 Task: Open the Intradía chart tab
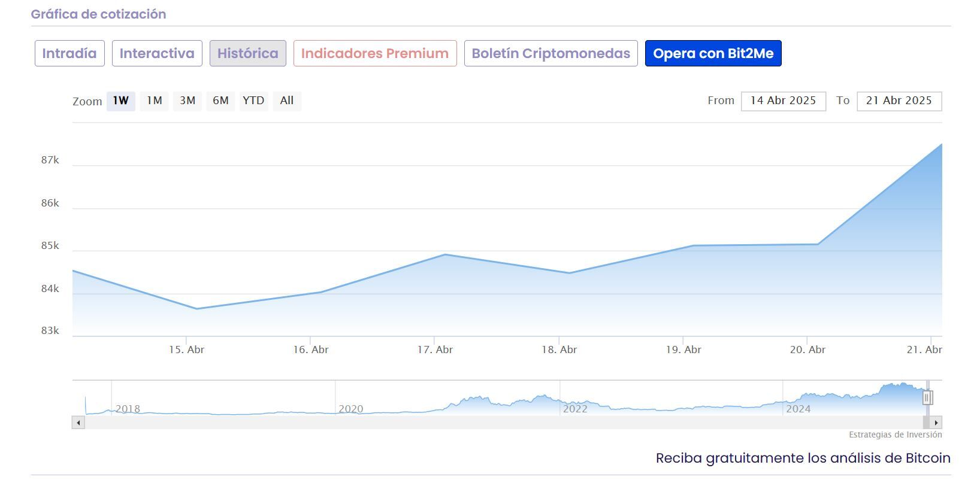(69, 53)
